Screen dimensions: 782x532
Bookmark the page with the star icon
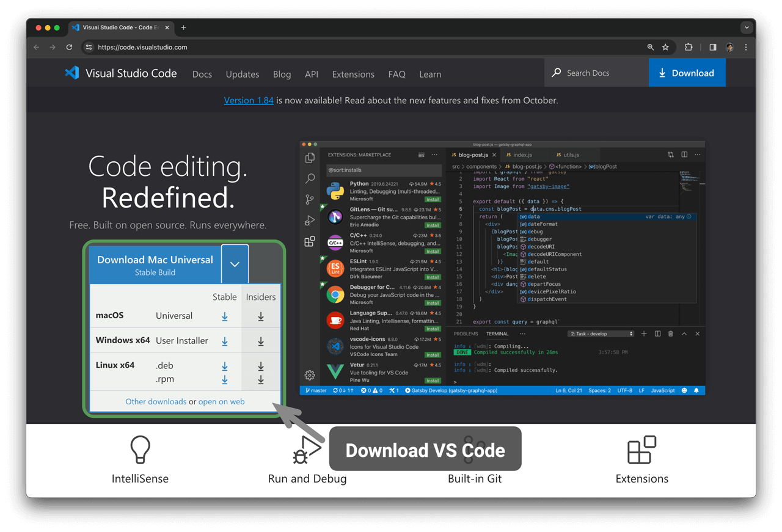click(665, 47)
